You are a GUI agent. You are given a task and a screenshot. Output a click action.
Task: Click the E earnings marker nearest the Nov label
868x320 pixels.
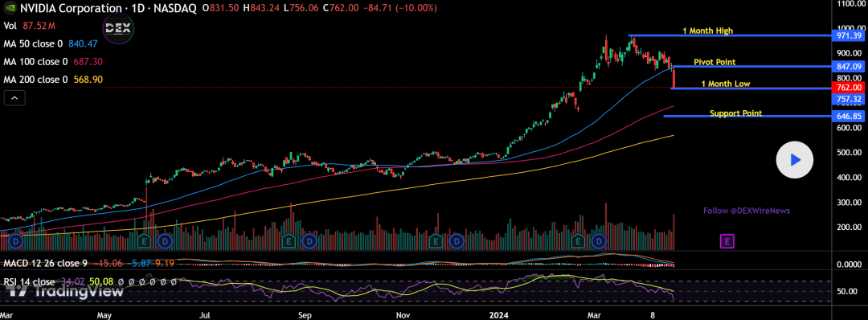[x=436, y=241]
